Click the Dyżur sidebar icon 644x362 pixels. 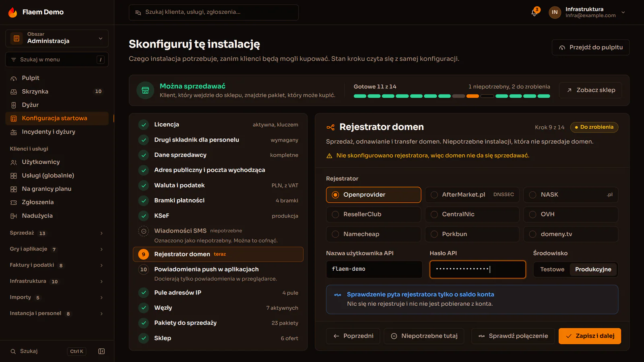tap(14, 105)
